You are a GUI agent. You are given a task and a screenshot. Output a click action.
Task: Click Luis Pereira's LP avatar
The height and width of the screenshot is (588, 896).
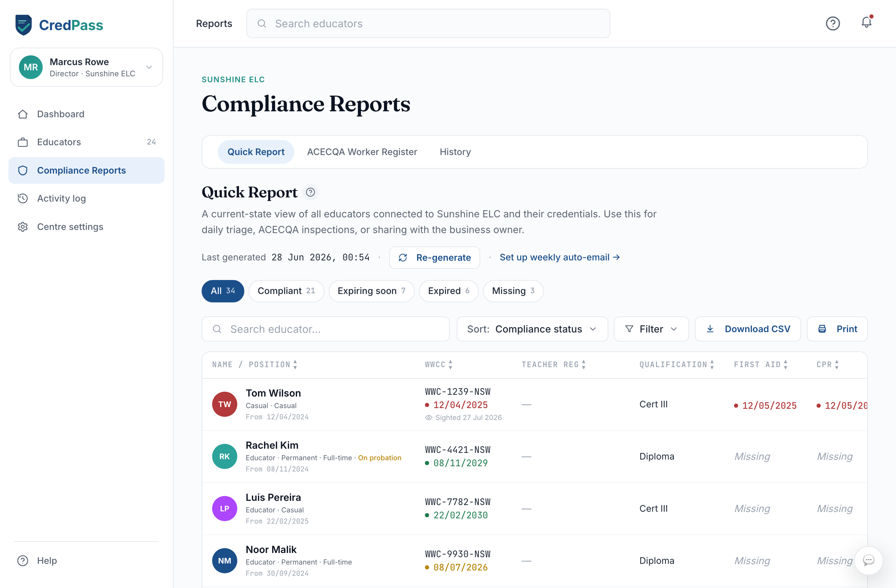click(225, 509)
